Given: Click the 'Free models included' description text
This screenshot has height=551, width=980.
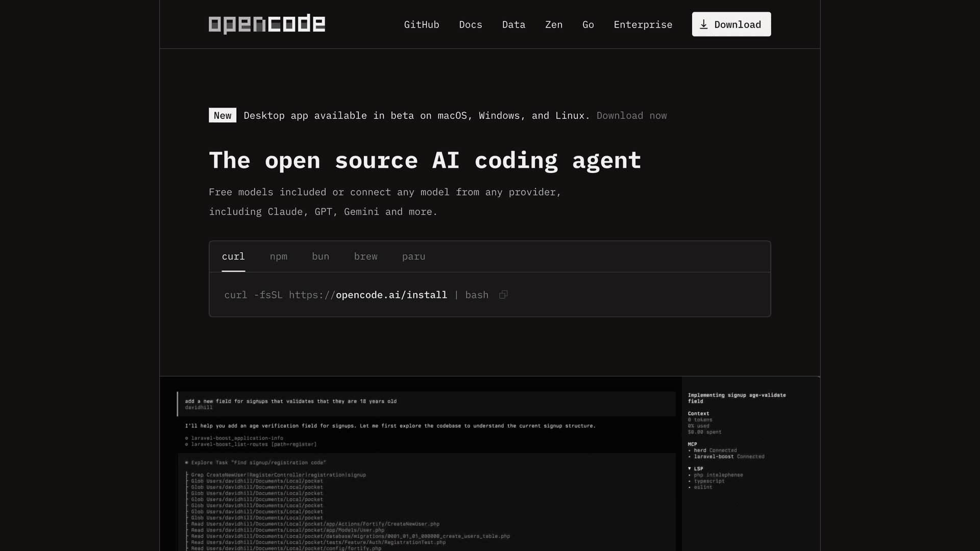Looking at the screenshot, I should [385, 202].
